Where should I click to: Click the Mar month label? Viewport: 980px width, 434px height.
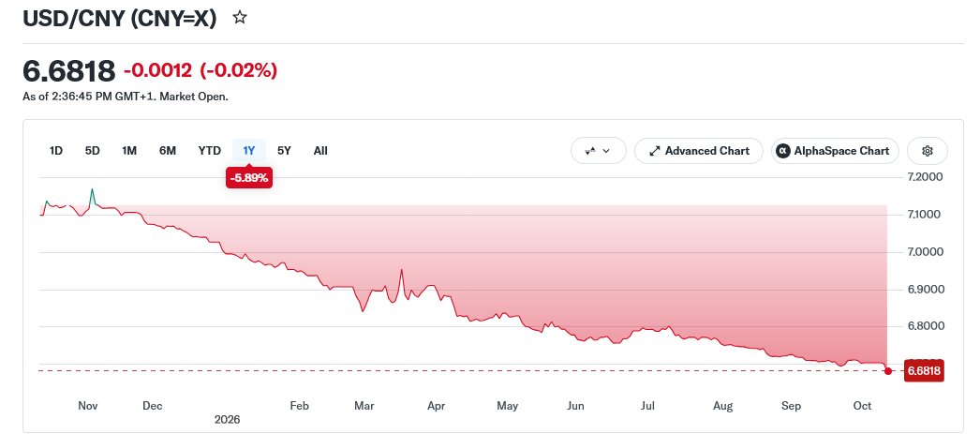364,406
